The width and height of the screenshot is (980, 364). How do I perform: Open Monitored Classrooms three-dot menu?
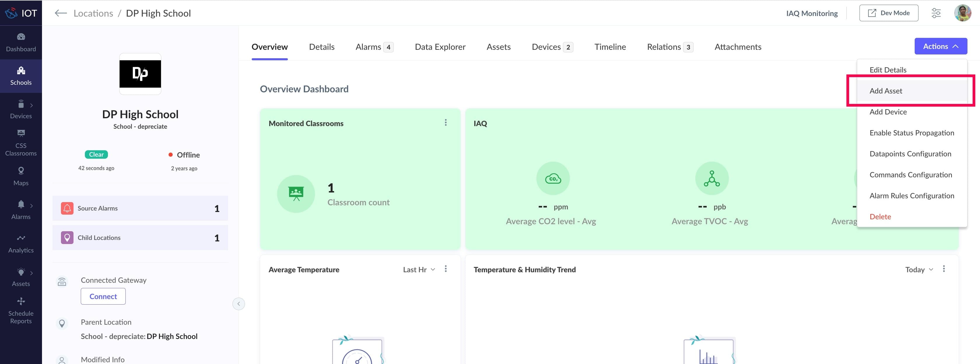click(445, 123)
